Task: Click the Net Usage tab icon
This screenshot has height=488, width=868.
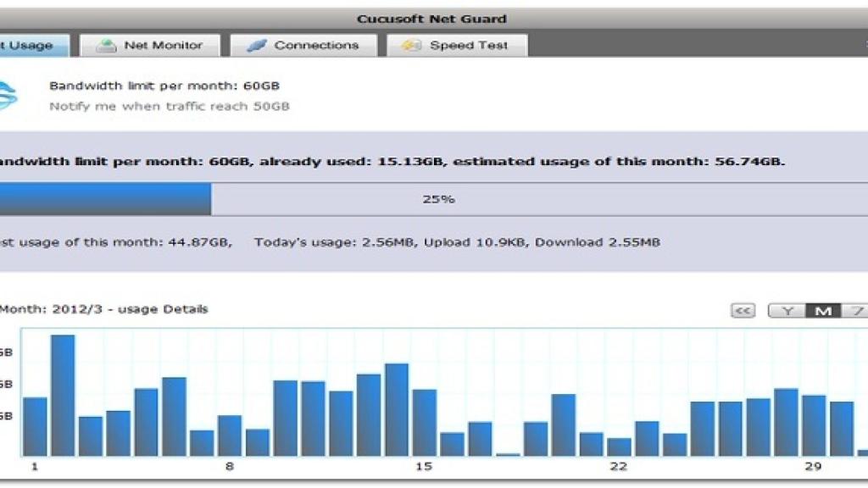Action: [x=15, y=45]
